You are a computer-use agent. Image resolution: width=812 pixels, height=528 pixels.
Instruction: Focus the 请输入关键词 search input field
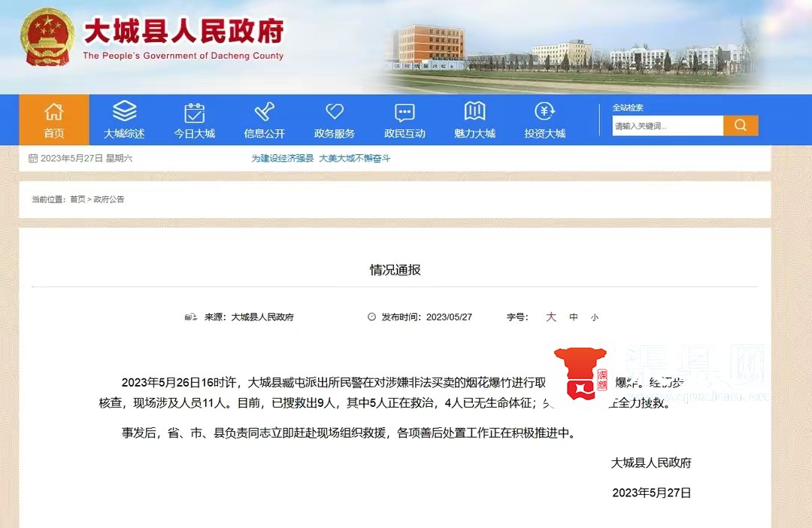(x=667, y=126)
